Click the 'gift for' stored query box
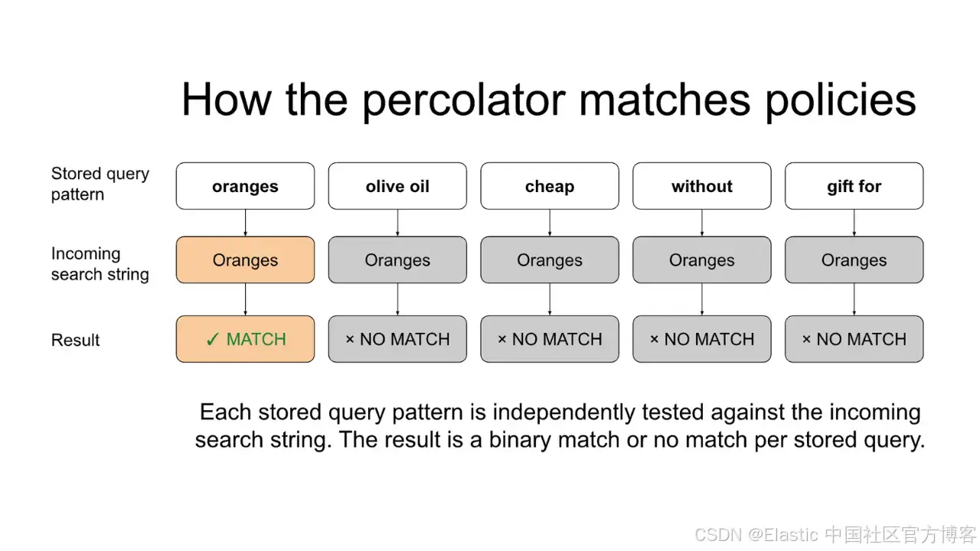 click(854, 186)
